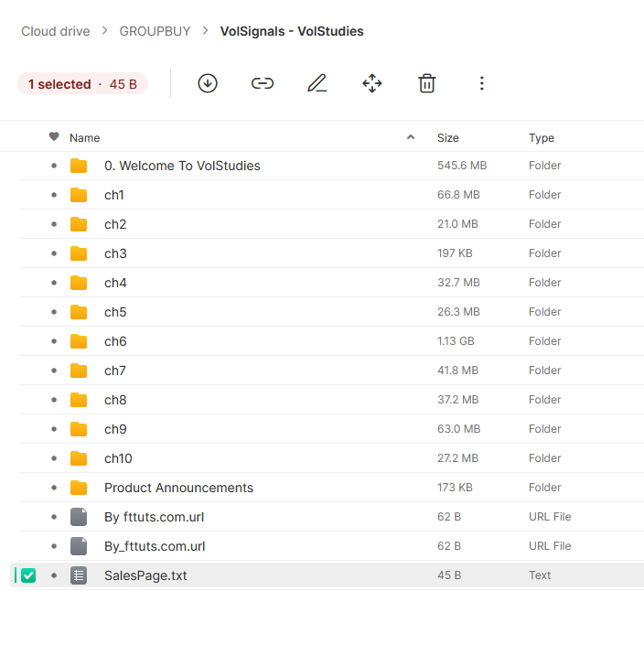644x666 pixels.
Task: Open more actions three-dot menu
Action: [x=482, y=83]
